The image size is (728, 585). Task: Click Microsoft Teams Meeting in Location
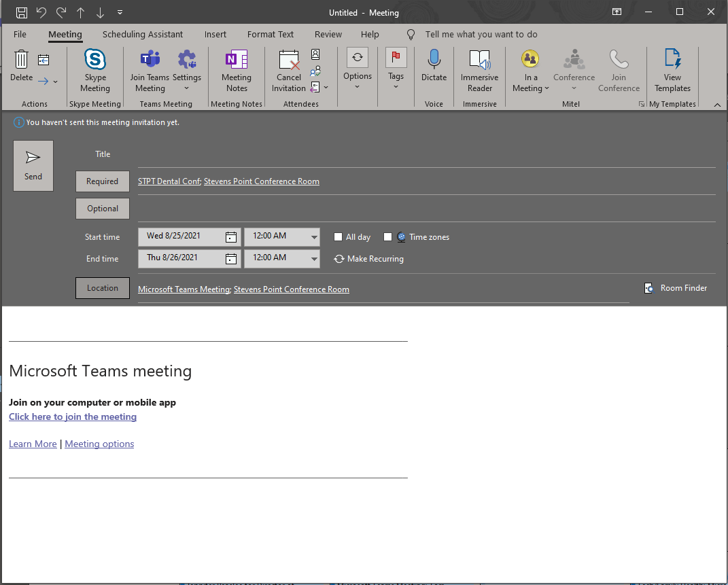[x=184, y=289]
